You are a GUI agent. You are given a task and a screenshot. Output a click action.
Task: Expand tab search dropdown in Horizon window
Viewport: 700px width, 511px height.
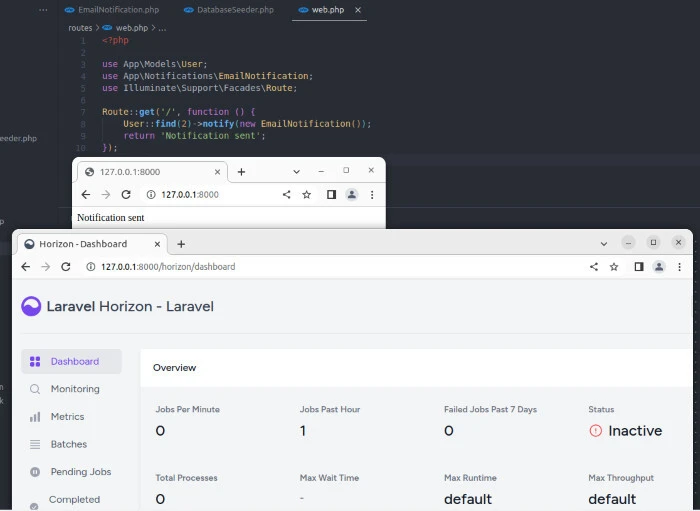604,244
